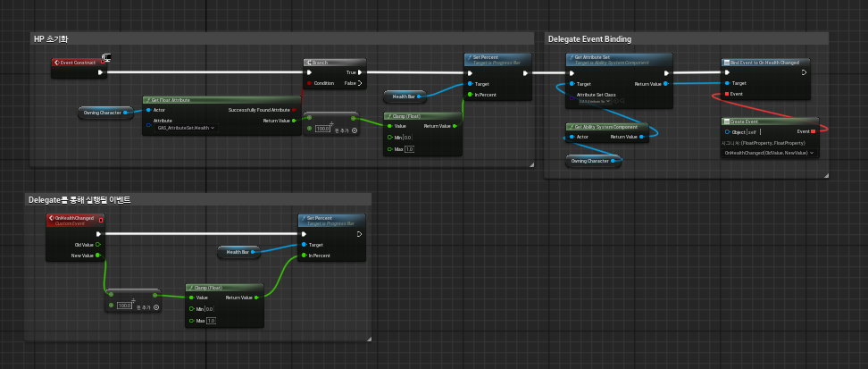The height and width of the screenshot is (369, 868).
Task: Select the Delegate를 통해 실행될 이벤트 comment title
Action: click(x=79, y=200)
